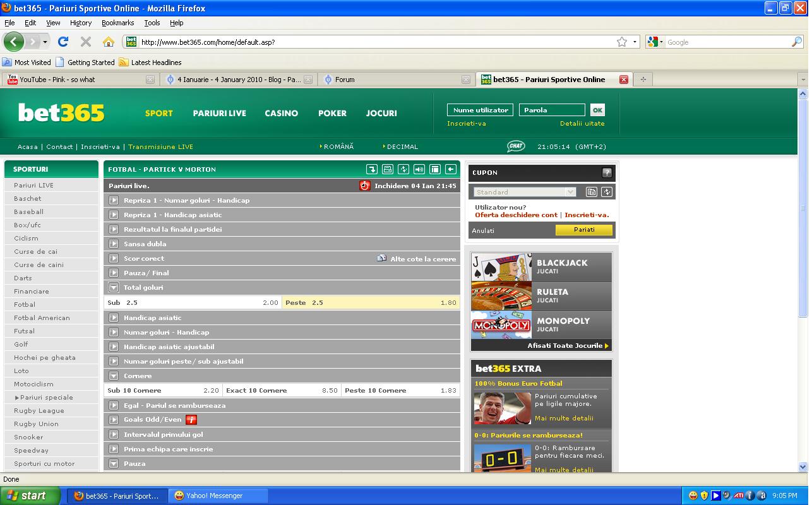Viewport: 812px width, 505px height.
Task: Click the Nume utilizator input field
Action: click(x=481, y=110)
